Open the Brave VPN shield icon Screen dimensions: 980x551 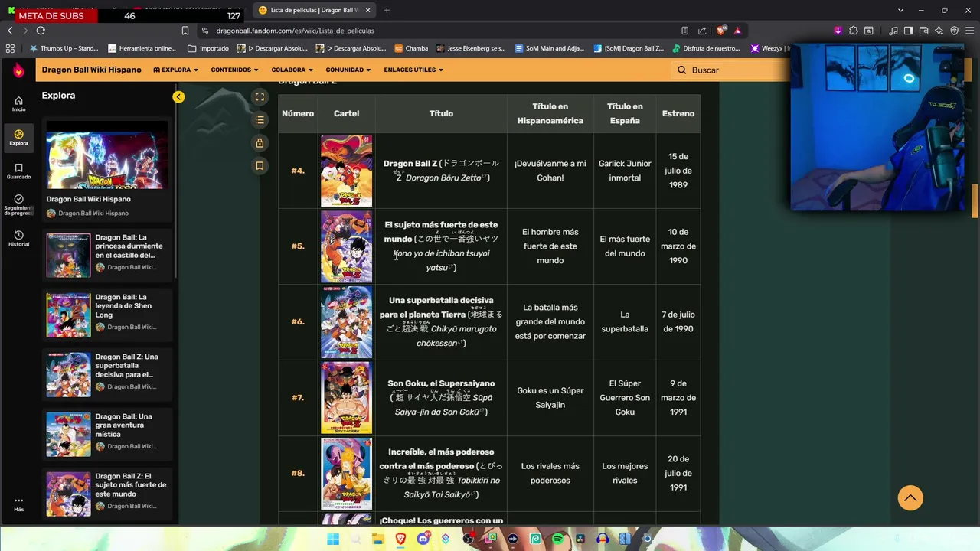pyautogui.click(x=955, y=31)
